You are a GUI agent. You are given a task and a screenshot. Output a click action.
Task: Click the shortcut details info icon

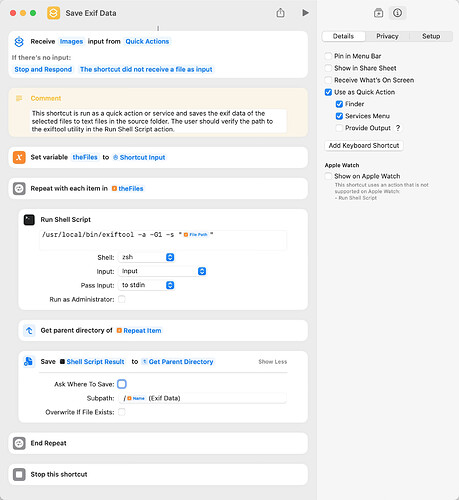(397, 13)
